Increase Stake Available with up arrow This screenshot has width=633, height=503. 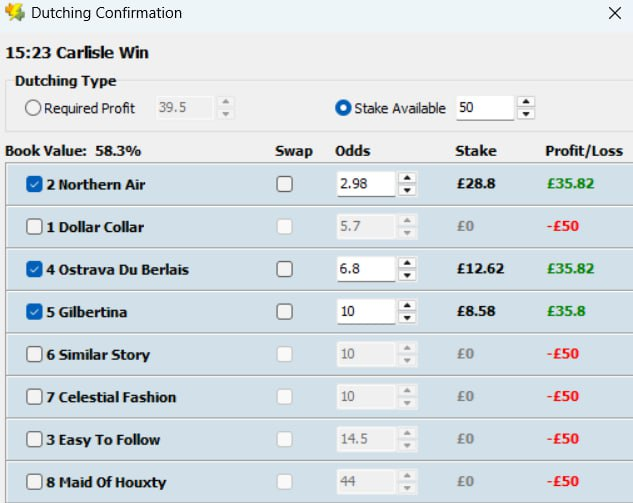(x=526, y=102)
